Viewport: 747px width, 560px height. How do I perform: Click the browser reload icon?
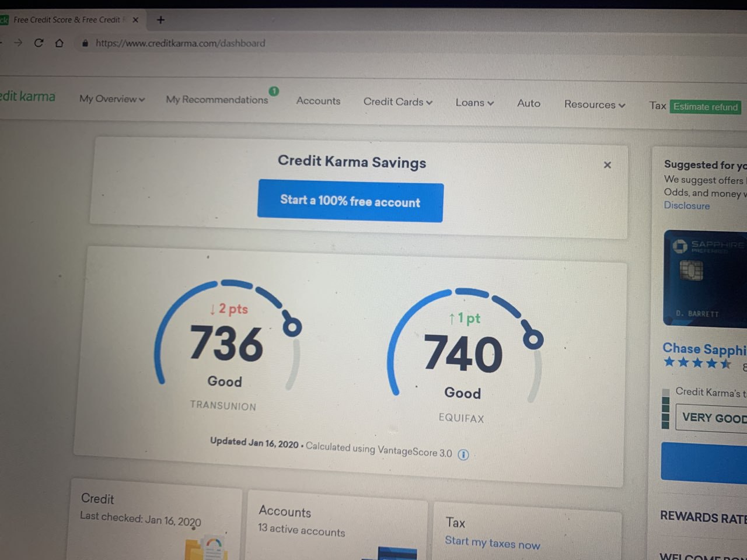(x=39, y=43)
